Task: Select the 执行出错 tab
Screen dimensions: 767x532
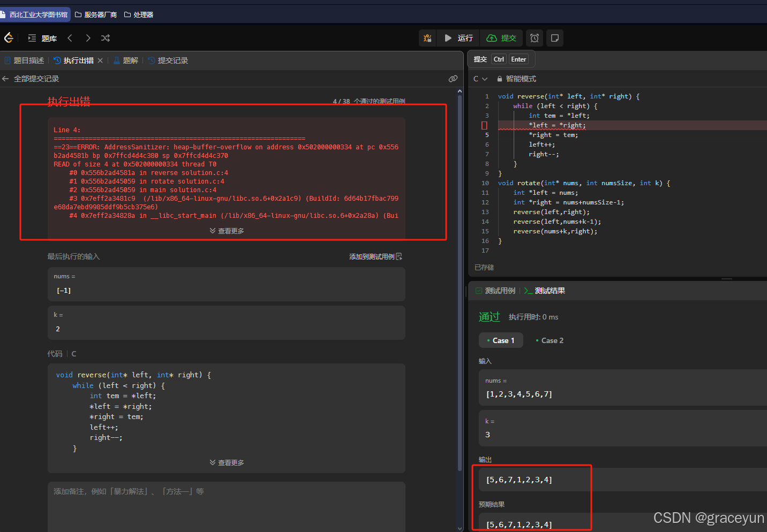Action: pyautogui.click(x=73, y=60)
